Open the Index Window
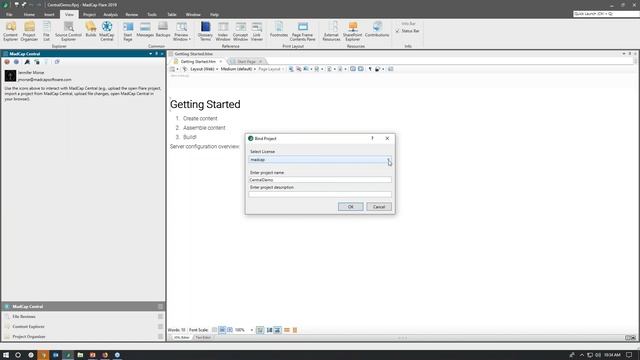The width and height of the screenshot is (640, 360). (223, 31)
